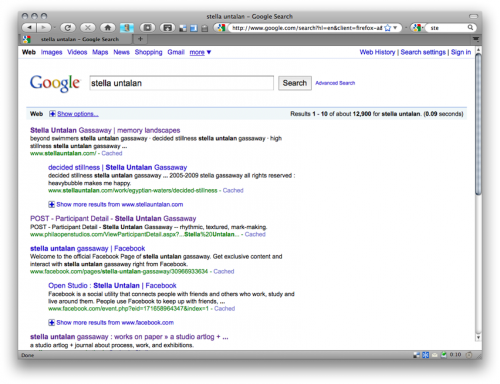
Task: Switch to Google Shopping
Action: [x=148, y=52]
